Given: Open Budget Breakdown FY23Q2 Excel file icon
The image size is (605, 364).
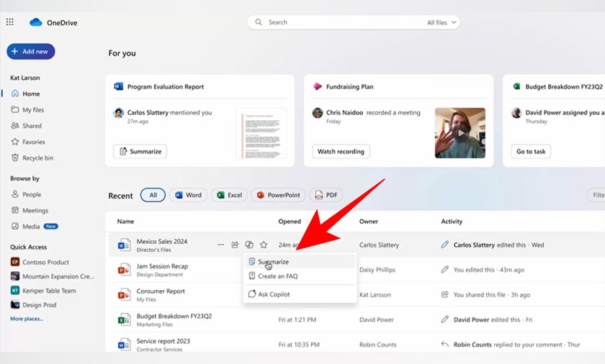Looking at the screenshot, I should coord(124,320).
